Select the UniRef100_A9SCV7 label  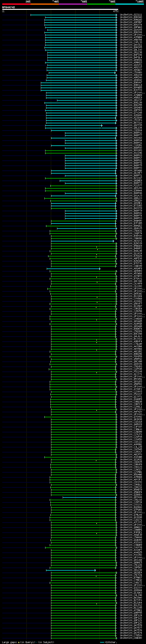click(x=131, y=67)
